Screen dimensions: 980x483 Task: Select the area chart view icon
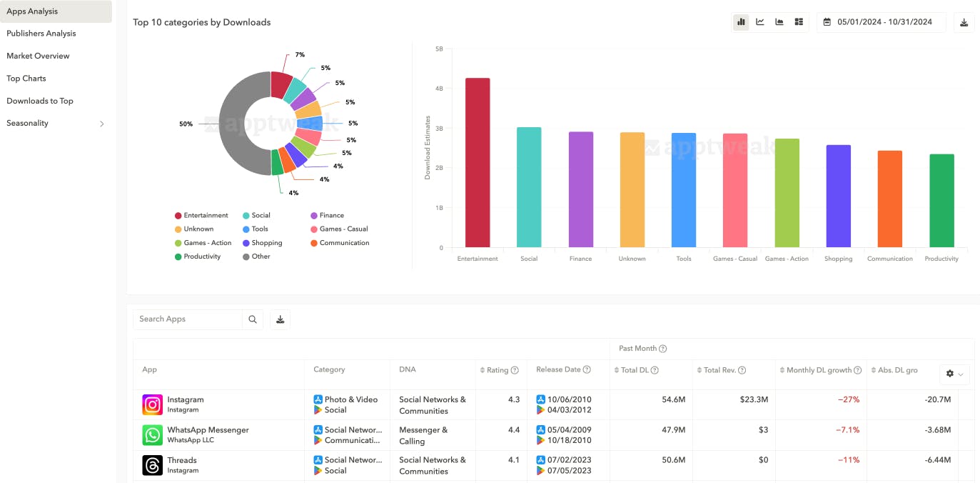(779, 22)
